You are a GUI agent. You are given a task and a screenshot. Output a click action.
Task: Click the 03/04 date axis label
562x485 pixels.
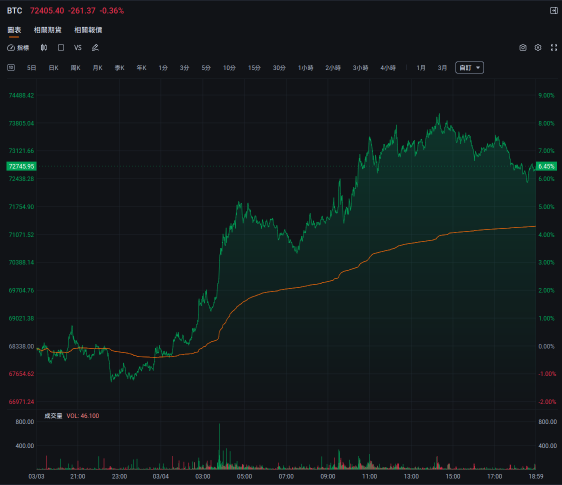point(161,476)
